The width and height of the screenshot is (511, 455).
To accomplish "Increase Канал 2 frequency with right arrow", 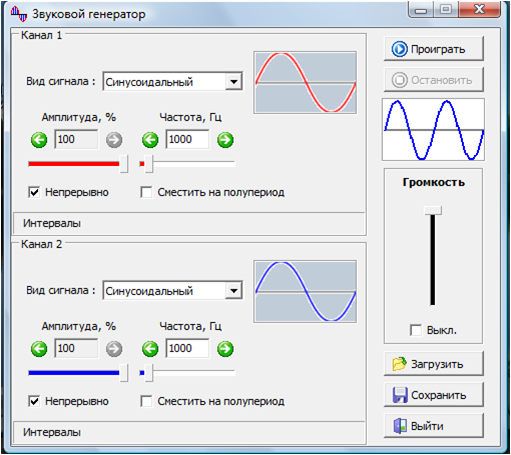I will click(225, 349).
